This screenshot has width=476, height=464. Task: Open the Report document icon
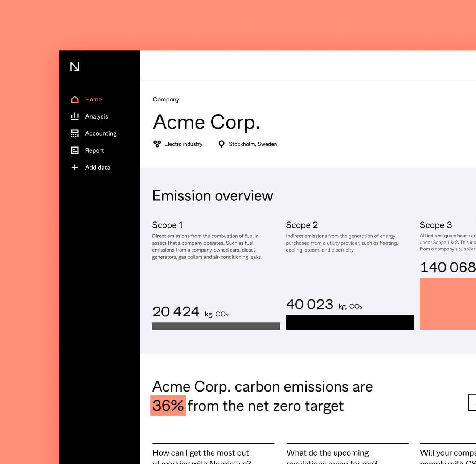tap(75, 150)
